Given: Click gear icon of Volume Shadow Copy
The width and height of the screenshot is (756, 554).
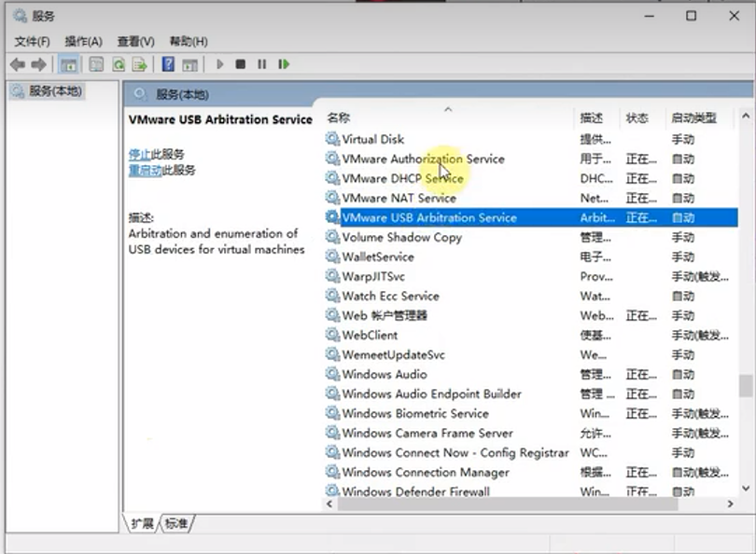Looking at the screenshot, I should (x=332, y=237).
